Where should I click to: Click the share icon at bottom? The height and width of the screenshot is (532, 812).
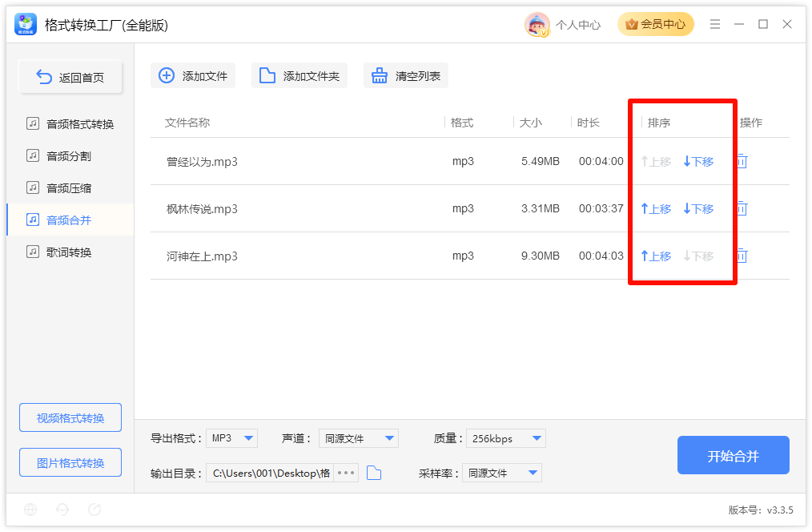tap(94, 510)
